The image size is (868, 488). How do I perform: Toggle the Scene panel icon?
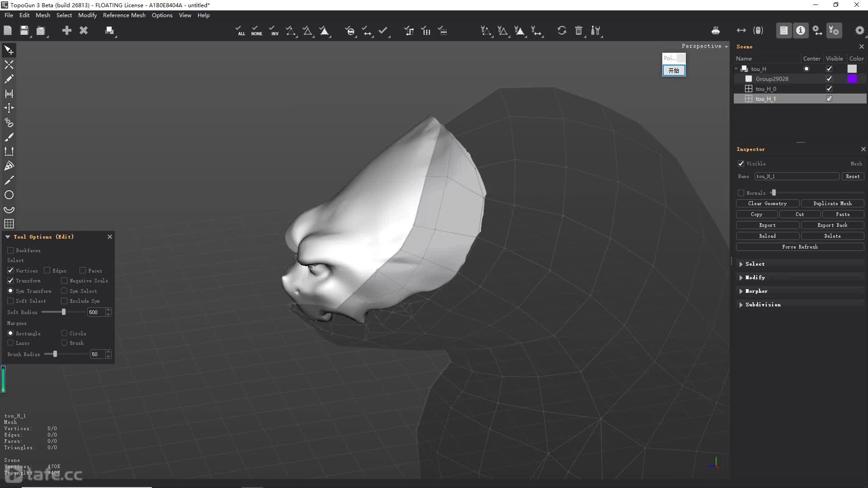click(784, 30)
